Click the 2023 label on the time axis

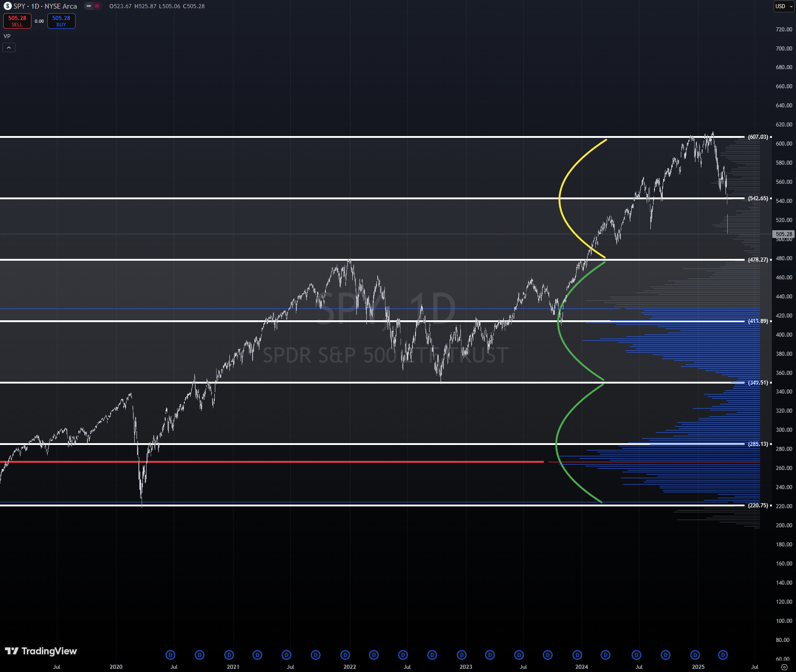(x=466, y=667)
